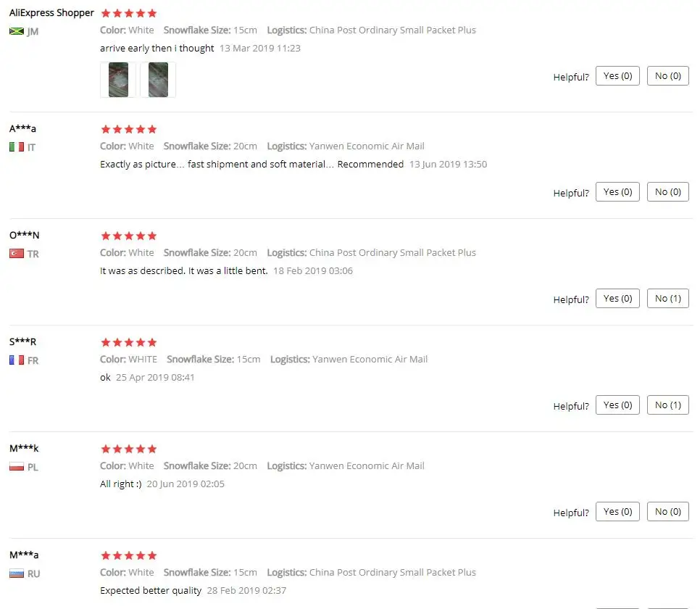Click the Turkey flag next to TR
The image size is (700, 609).
(x=17, y=254)
